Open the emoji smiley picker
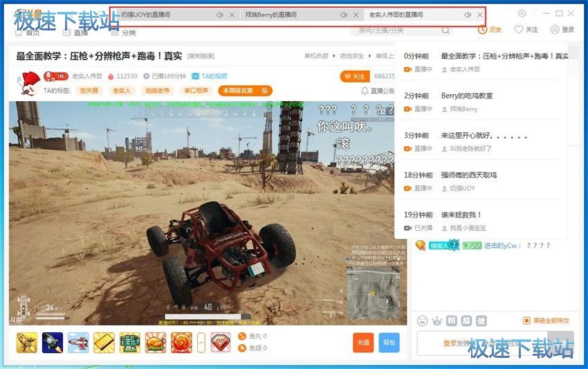Image resolution: width=588 pixels, height=369 pixels. click(x=422, y=321)
